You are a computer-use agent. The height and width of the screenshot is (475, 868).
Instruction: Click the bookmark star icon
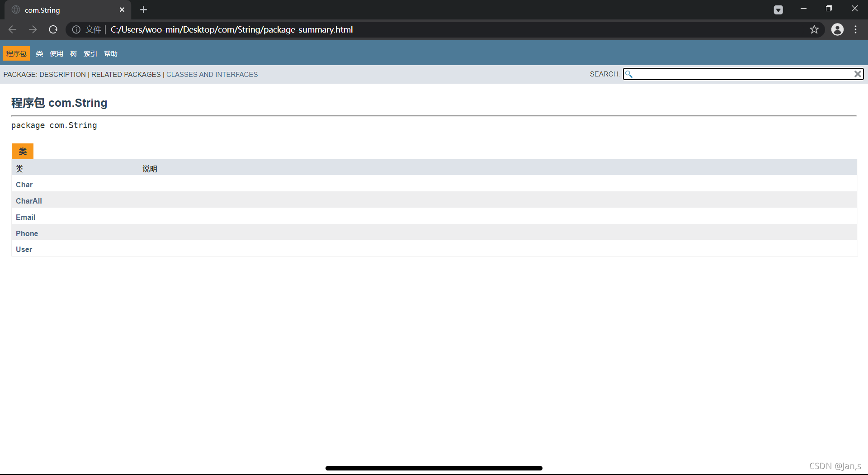click(814, 29)
